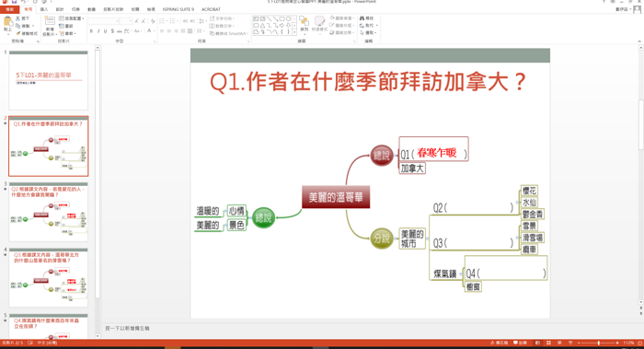Screen dimensions: 644x349
Task: Switch to the Insert ribbon tab
Action: click(44, 9)
